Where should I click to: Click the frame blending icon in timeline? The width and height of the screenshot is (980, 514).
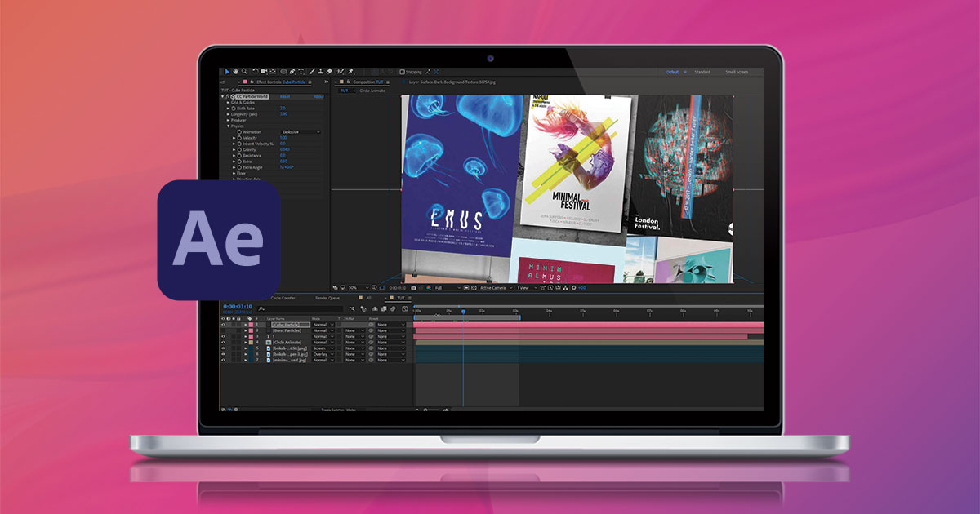pos(384,309)
